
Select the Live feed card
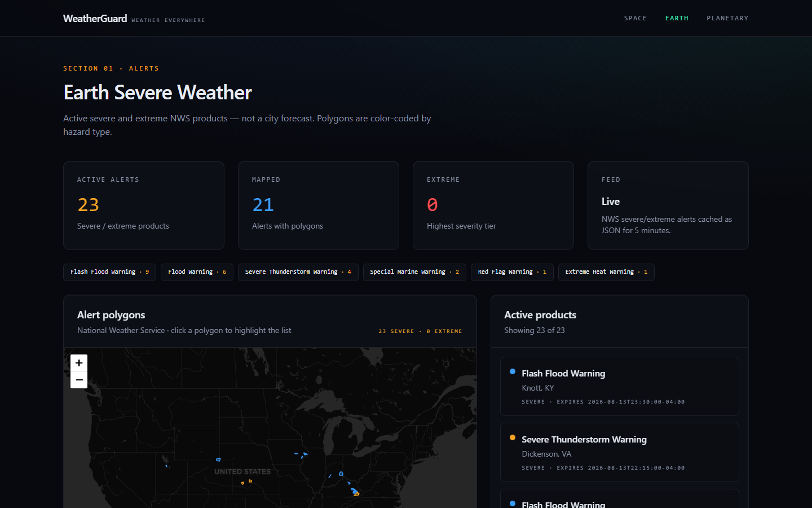[668, 205]
